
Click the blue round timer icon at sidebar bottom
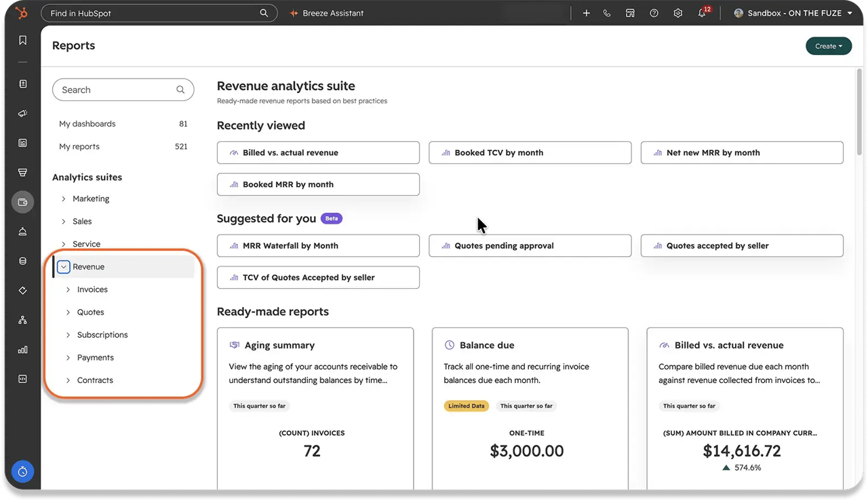click(x=22, y=472)
